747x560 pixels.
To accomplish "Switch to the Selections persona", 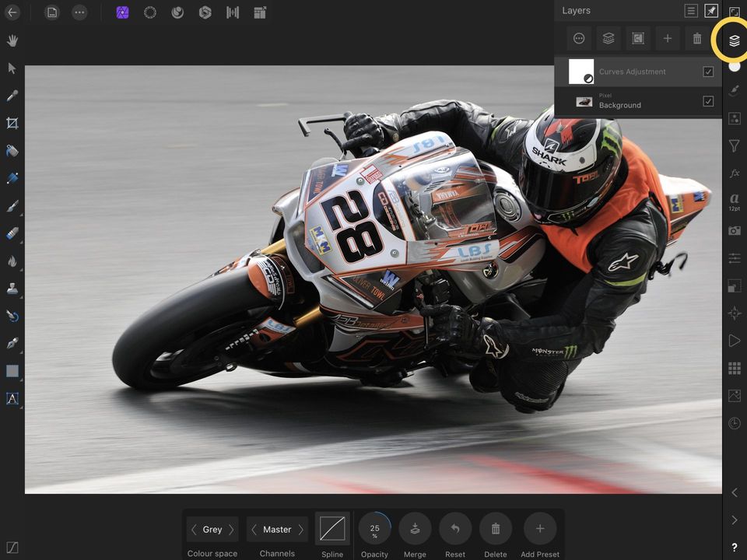I will tap(150, 12).
